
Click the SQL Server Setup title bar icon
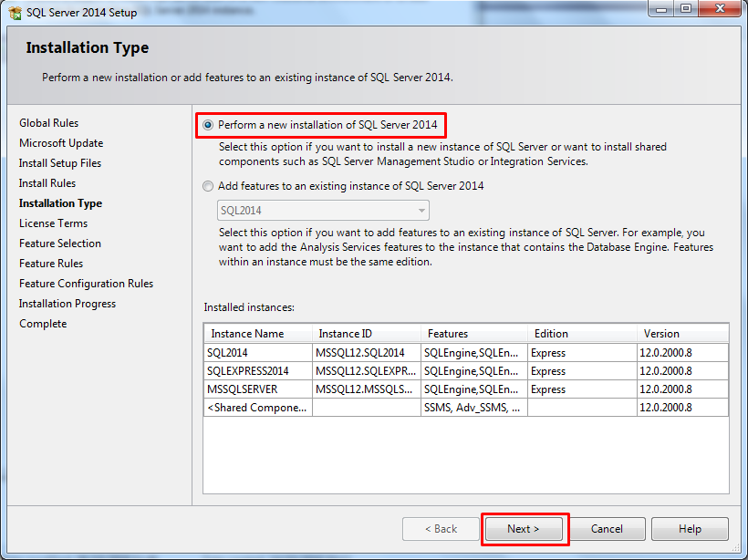tap(15, 13)
